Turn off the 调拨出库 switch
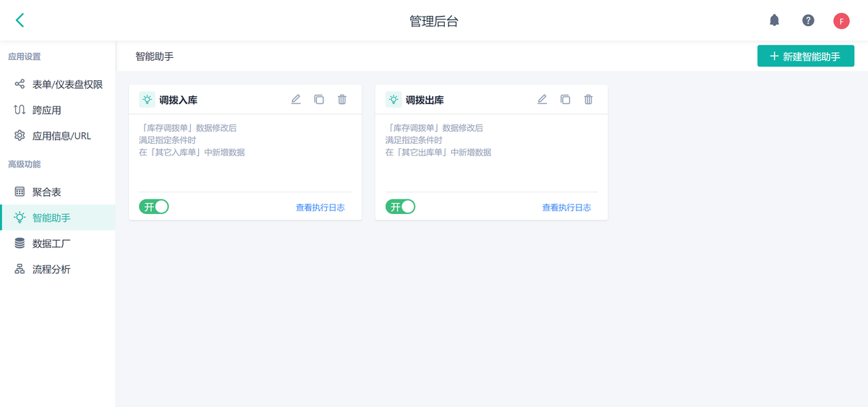The image size is (868, 407). click(x=400, y=207)
